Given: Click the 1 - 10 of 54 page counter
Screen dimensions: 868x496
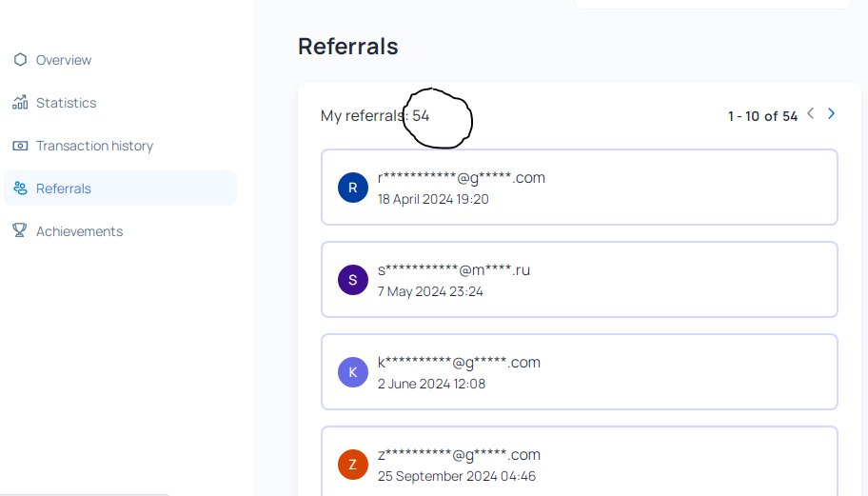Looking at the screenshot, I should tap(762, 116).
